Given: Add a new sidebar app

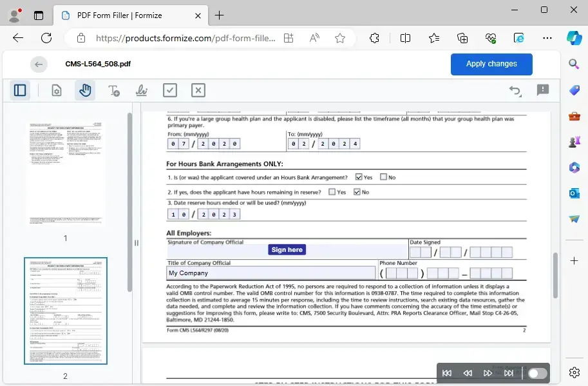Looking at the screenshot, I should pyautogui.click(x=574, y=261).
